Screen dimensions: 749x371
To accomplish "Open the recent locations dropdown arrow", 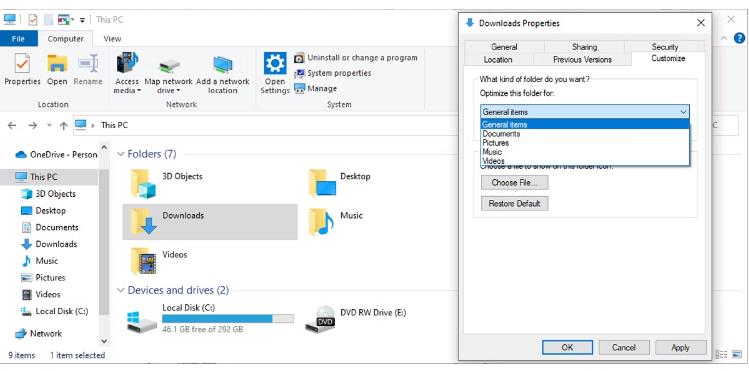I will tap(49, 126).
